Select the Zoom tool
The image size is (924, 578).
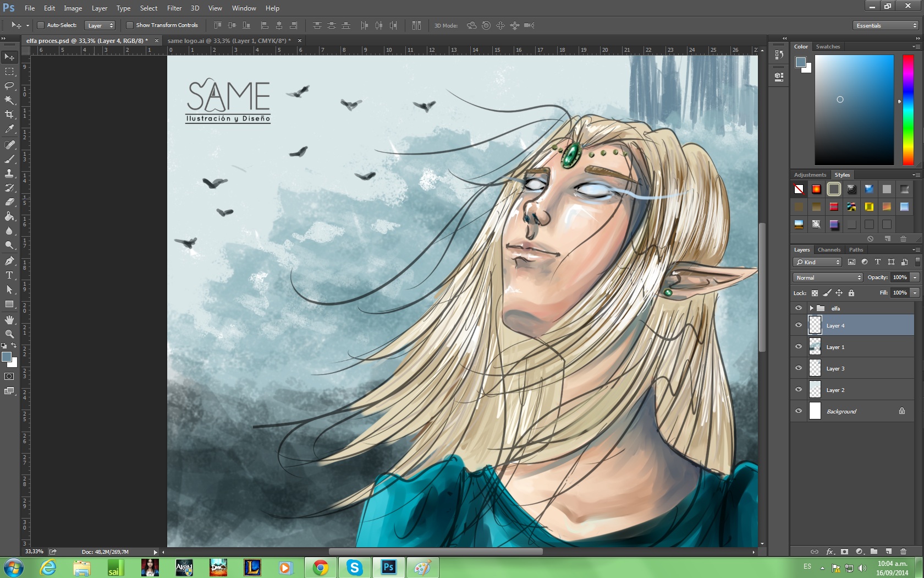9,334
